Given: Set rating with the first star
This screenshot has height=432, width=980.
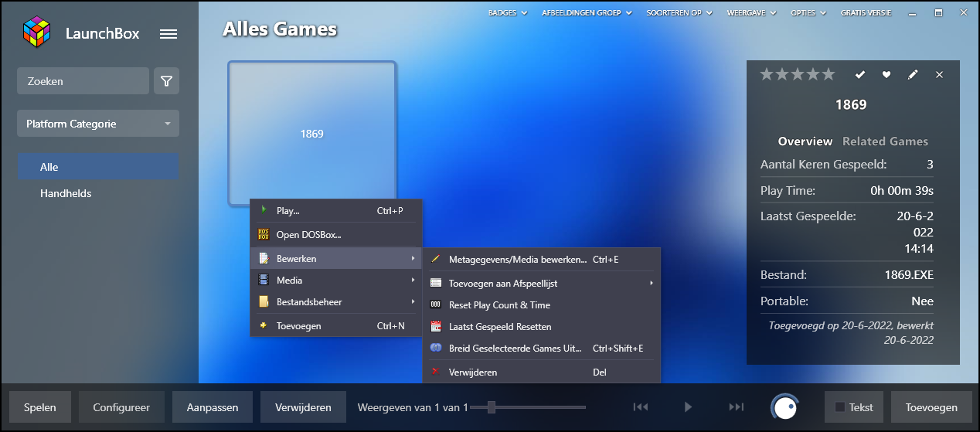Looking at the screenshot, I should [767, 73].
